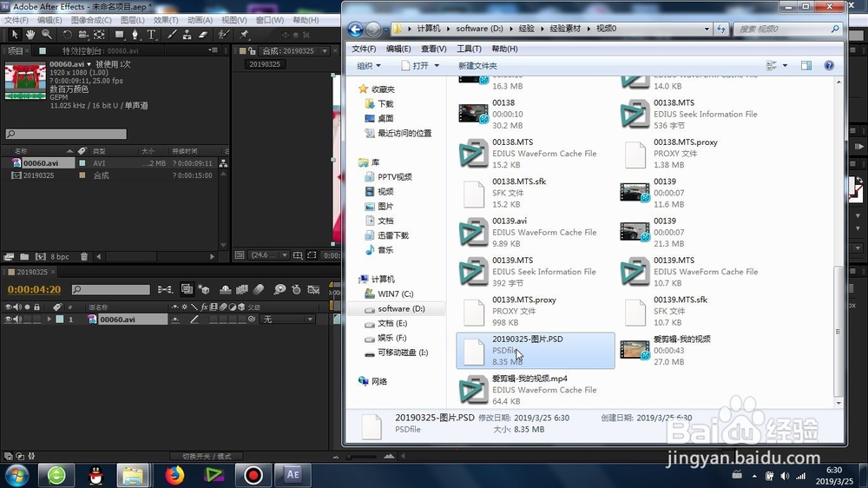Select the Hand tool in After Effects
The width and height of the screenshot is (868, 488).
pos(30,35)
